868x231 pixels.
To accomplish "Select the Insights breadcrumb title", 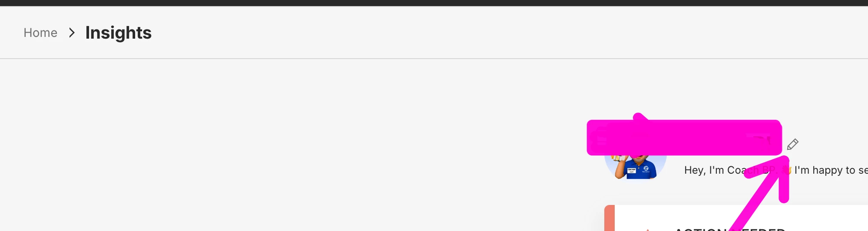I will [x=118, y=33].
